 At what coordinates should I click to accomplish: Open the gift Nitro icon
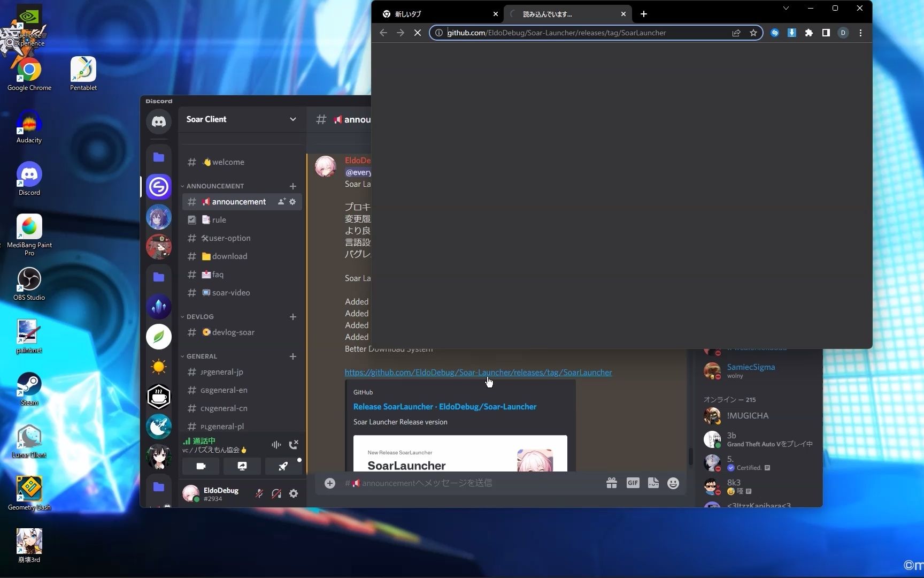(x=612, y=483)
